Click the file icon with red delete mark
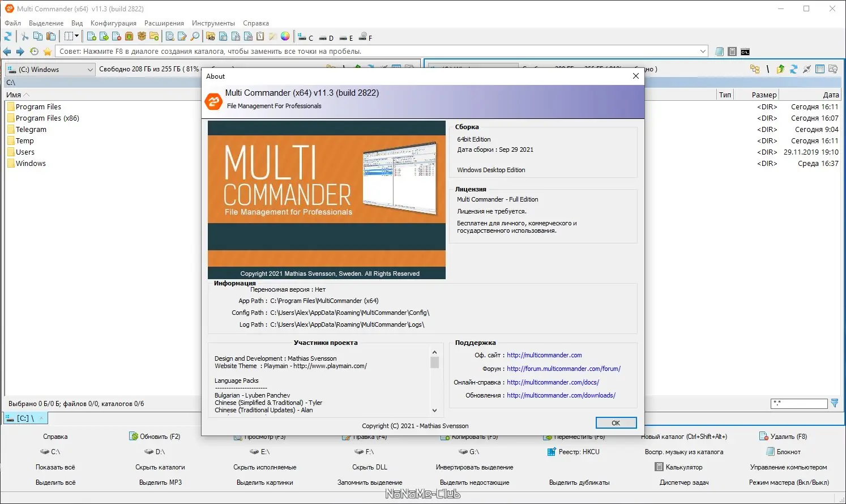 [x=117, y=36]
